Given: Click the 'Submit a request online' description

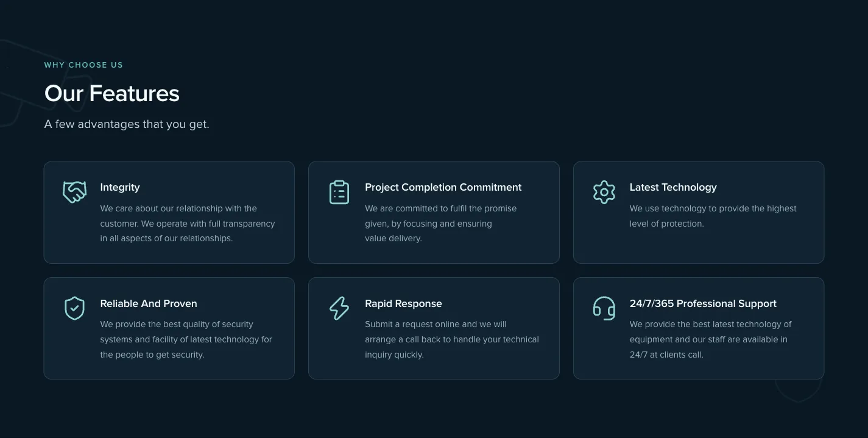Looking at the screenshot, I should pyautogui.click(x=452, y=339).
